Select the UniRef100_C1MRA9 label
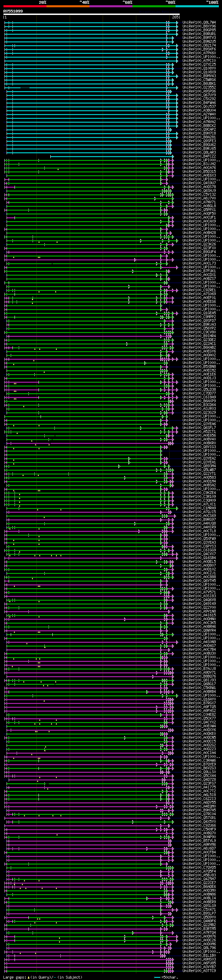The width and height of the screenshot is (222, 980). (199, 508)
